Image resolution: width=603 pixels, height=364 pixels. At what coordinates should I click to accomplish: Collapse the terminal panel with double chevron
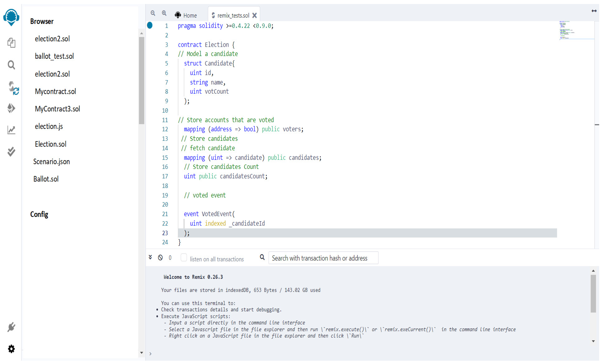tap(150, 257)
